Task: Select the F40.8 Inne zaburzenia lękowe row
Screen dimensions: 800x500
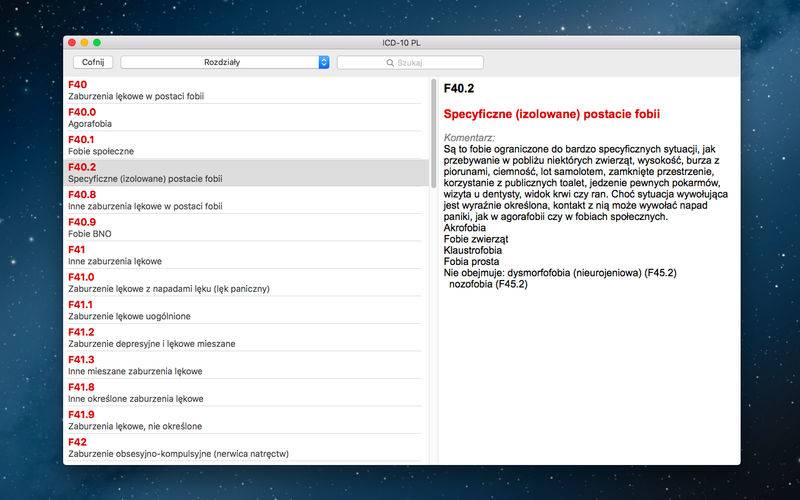Action: tap(244, 200)
